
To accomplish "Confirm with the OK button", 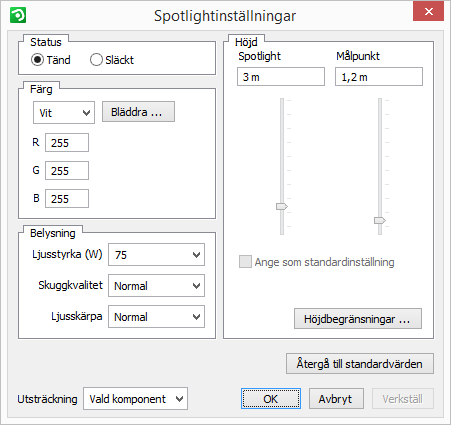I will (x=271, y=399).
